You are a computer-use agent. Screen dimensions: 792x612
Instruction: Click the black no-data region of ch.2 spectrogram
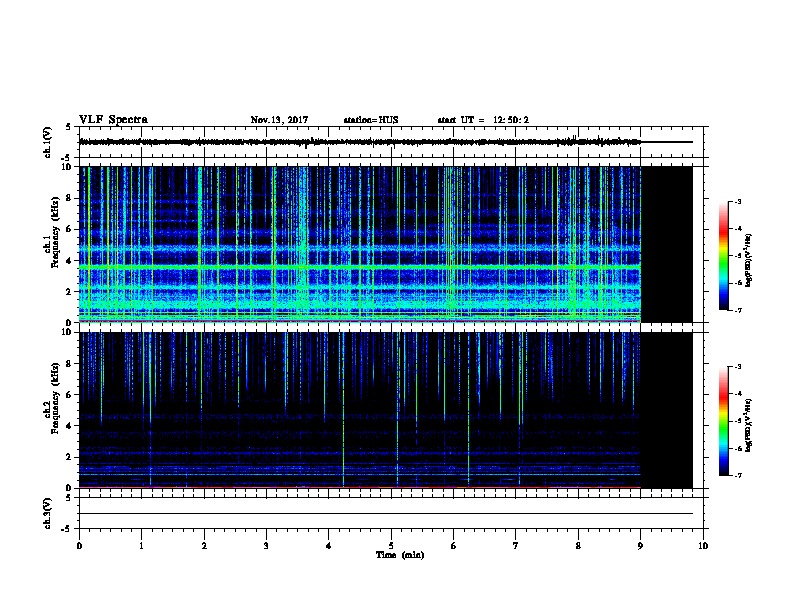click(666, 410)
